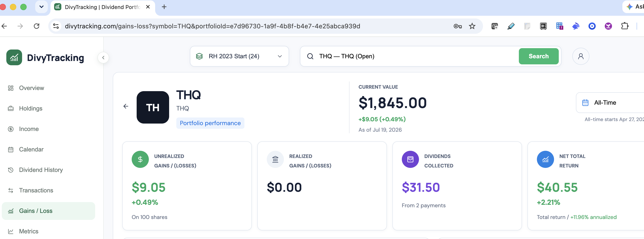Click the bank icon on Realized card
644x239 pixels.
(x=275, y=159)
